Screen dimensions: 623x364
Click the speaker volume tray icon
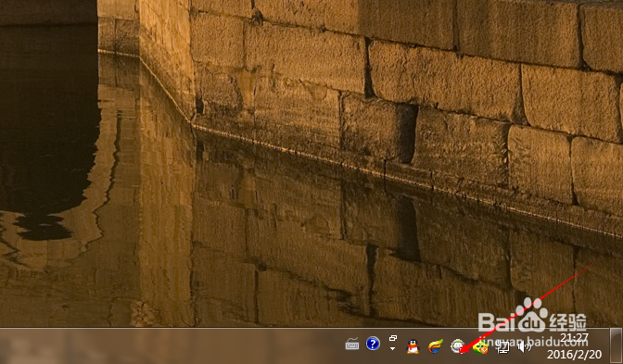(524, 346)
